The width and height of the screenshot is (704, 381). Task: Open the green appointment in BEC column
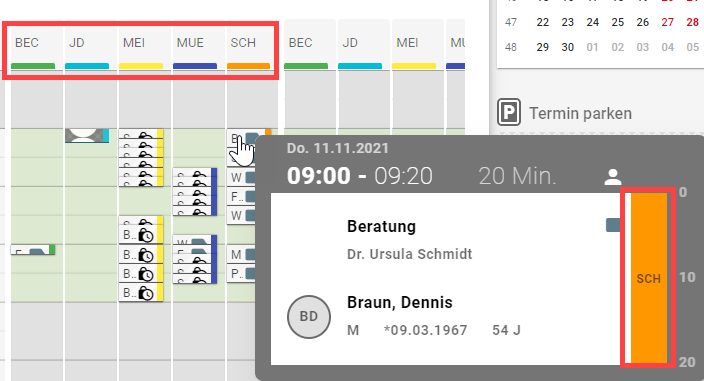(33, 250)
